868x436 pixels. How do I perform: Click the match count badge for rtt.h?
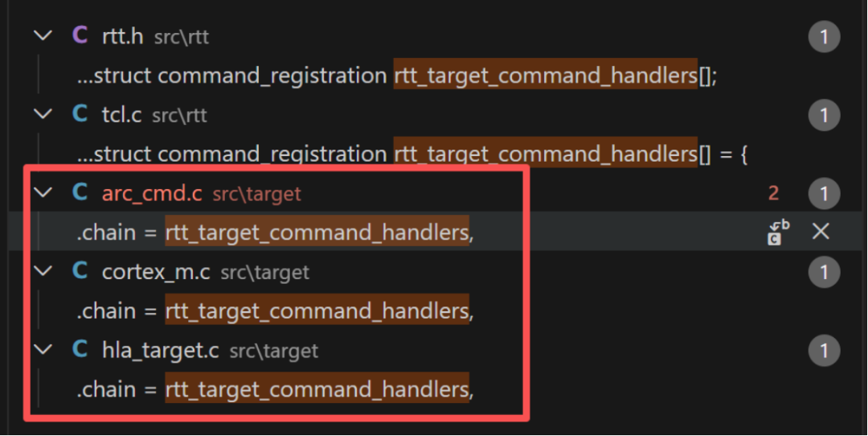coord(825,36)
